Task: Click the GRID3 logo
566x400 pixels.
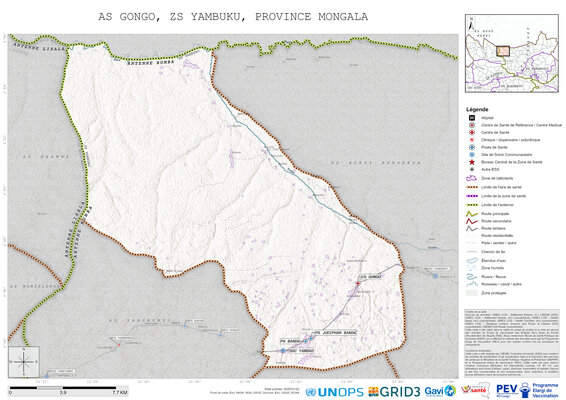Action: 394,392
